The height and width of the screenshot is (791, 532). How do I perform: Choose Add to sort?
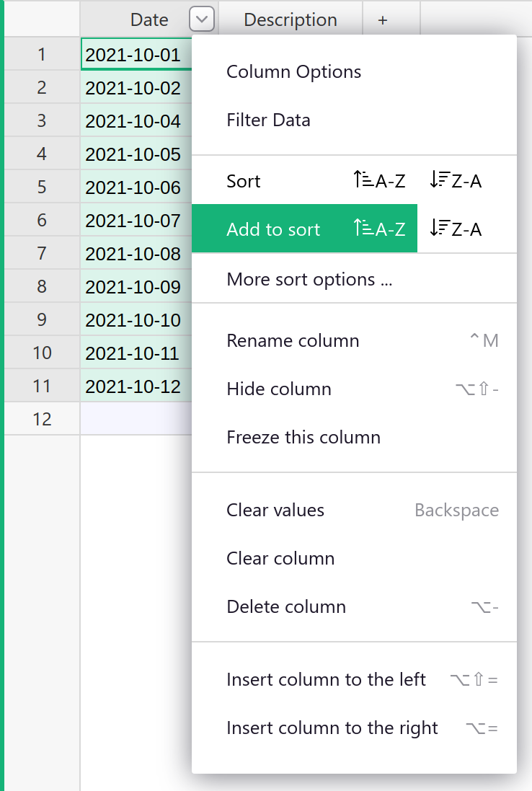[x=273, y=229]
